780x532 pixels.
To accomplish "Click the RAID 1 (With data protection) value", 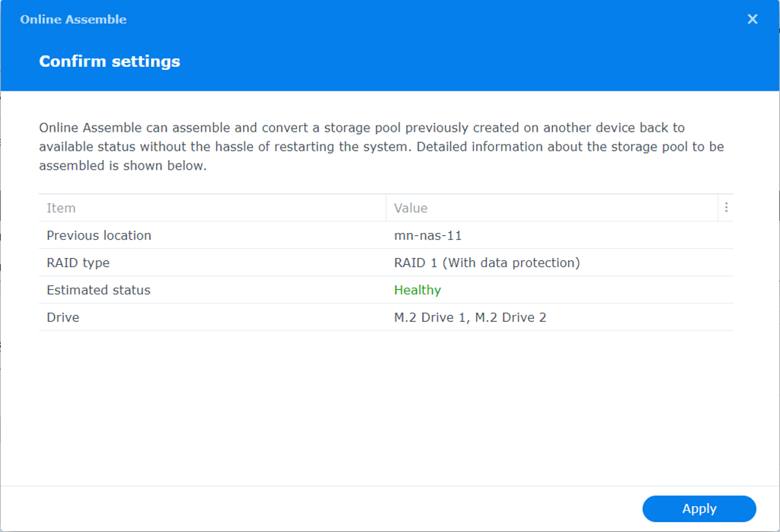I will 487,263.
